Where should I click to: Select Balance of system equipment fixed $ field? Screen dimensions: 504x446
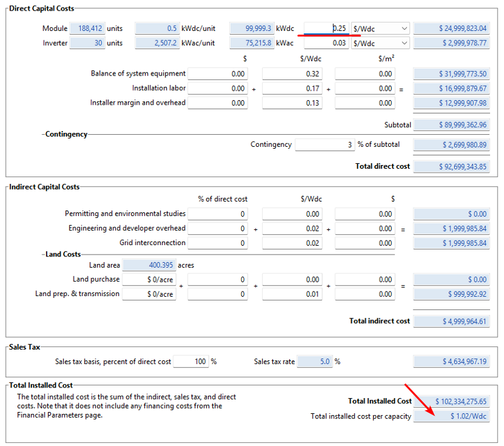coord(217,74)
